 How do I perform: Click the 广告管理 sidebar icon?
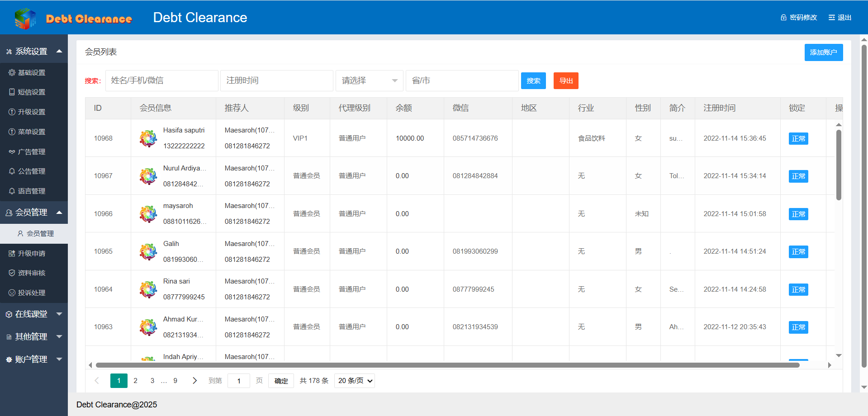pyautogui.click(x=12, y=152)
